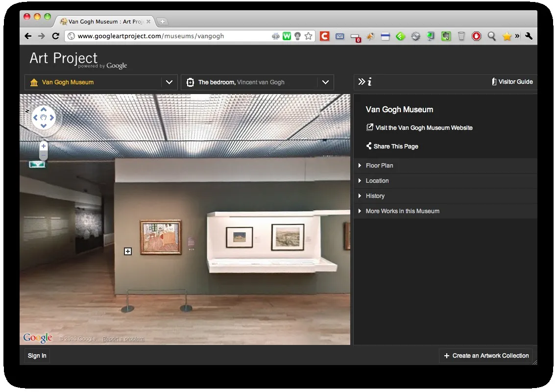This screenshot has width=557, height=392.
Task: Click the info 'i' icon
Action: [x=369, y=82]
